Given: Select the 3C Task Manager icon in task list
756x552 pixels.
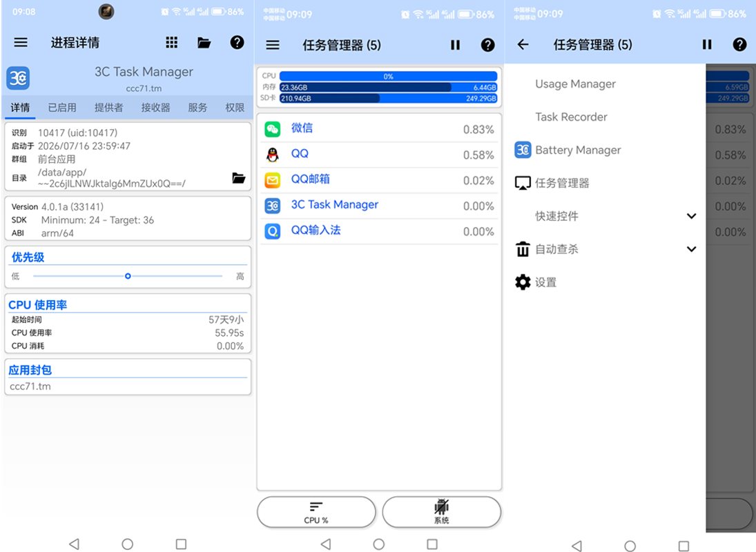Looking at the screenshot, I should [x=273, y=206].
